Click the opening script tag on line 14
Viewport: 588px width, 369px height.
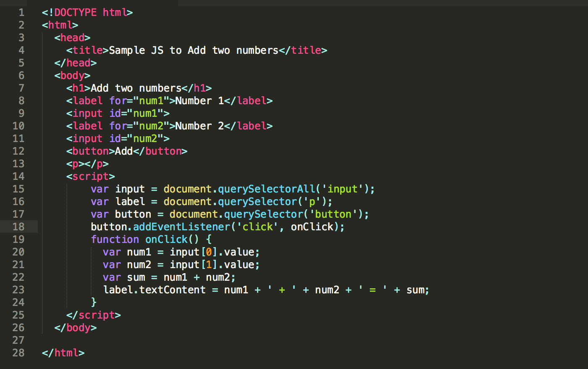pos(90,176)
